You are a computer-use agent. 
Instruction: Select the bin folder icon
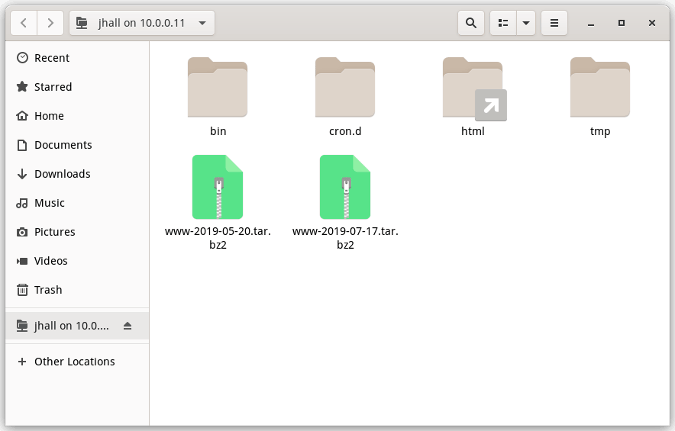coord(218,88)
